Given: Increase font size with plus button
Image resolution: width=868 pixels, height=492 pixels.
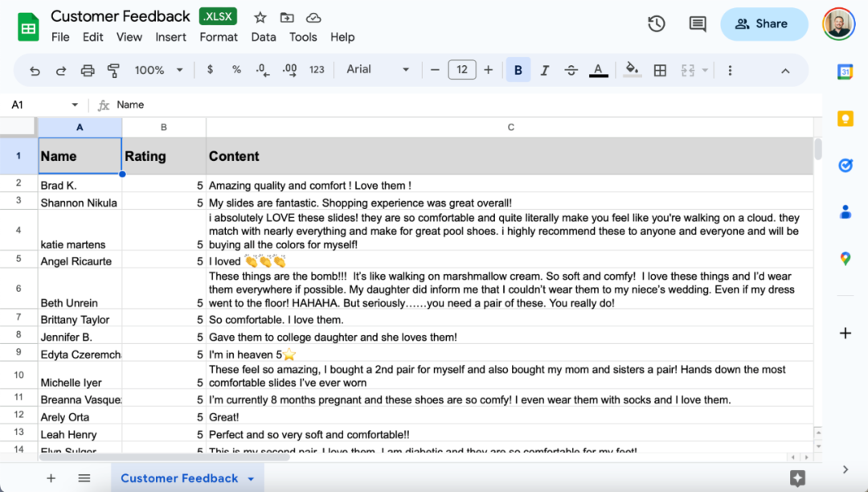Looking at the screenshot, I should (x=489, y=70).
